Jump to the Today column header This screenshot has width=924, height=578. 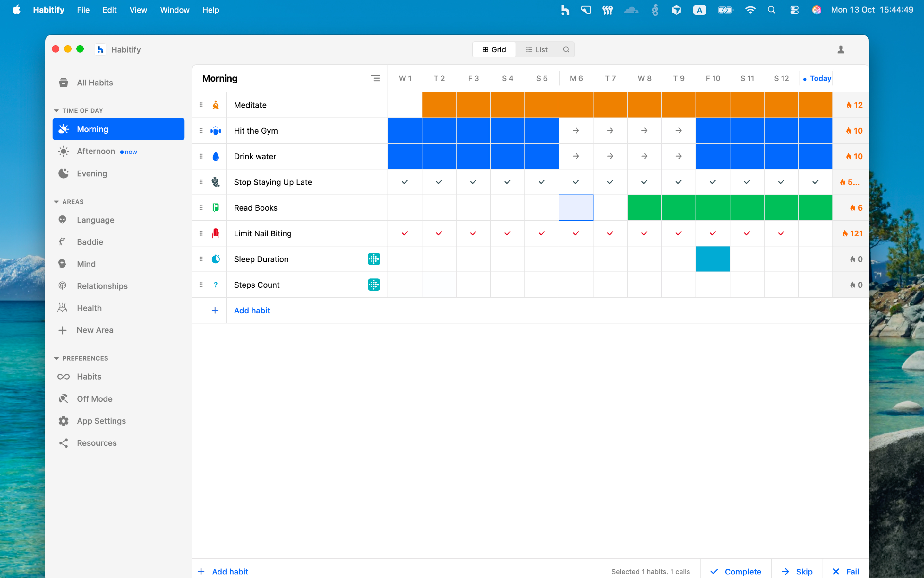click(x=817, y=78)
